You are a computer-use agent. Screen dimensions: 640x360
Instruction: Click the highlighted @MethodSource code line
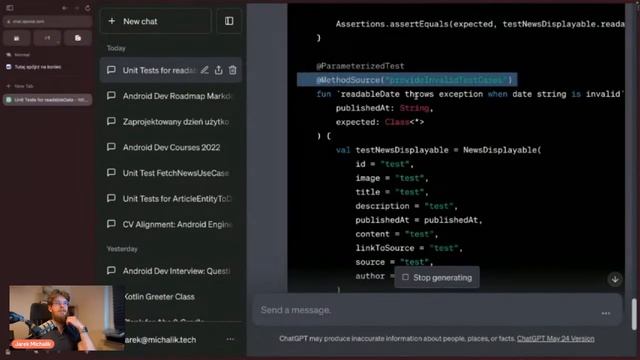pyautogui.click(x=407, y=80)
